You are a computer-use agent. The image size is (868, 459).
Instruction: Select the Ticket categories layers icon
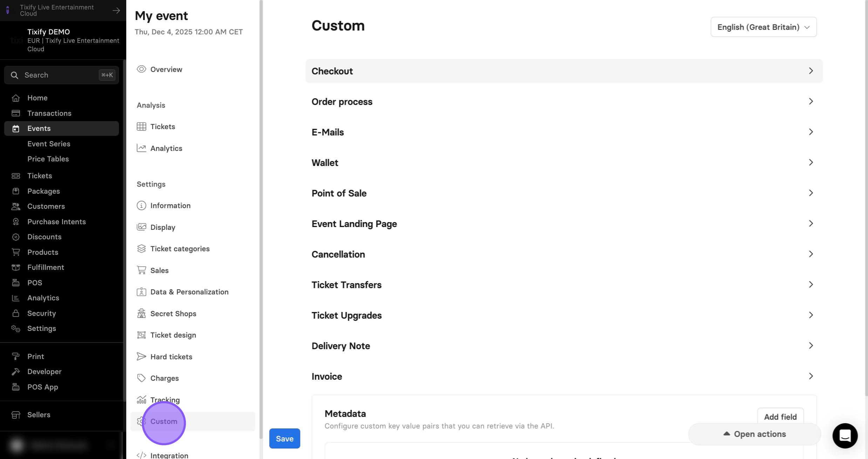pyautogui.click(x=141, y=248)
